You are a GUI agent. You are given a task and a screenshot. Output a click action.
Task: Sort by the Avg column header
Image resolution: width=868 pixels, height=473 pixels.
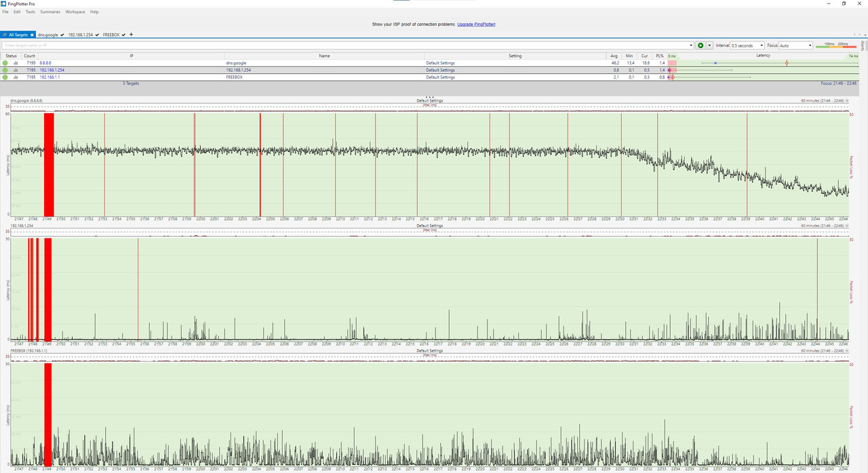click(x=614, y=56)
